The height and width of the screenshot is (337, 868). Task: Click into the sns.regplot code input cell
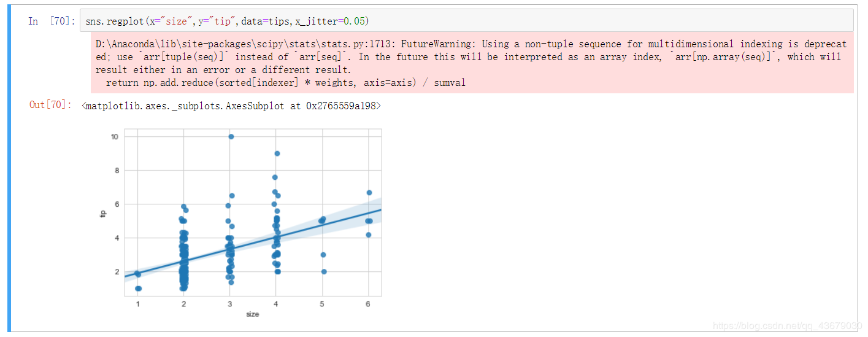[x=466, y=21]
